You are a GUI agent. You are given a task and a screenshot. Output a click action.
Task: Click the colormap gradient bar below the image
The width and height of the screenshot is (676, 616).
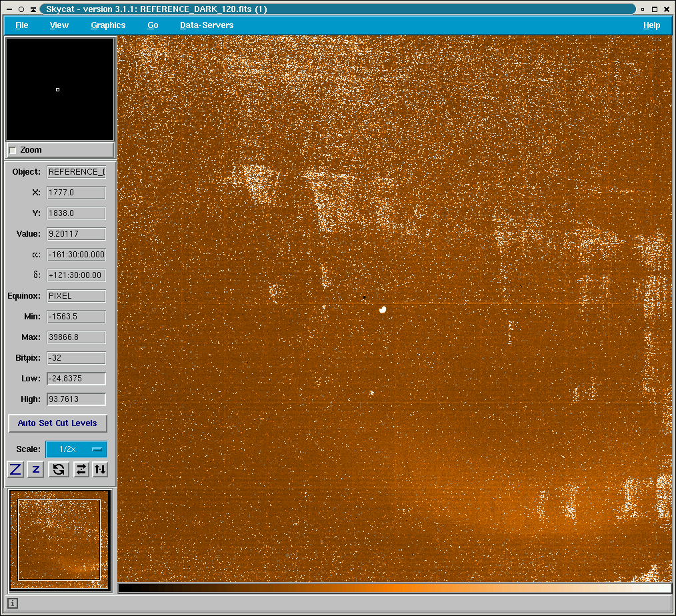[x=394, y=588]
